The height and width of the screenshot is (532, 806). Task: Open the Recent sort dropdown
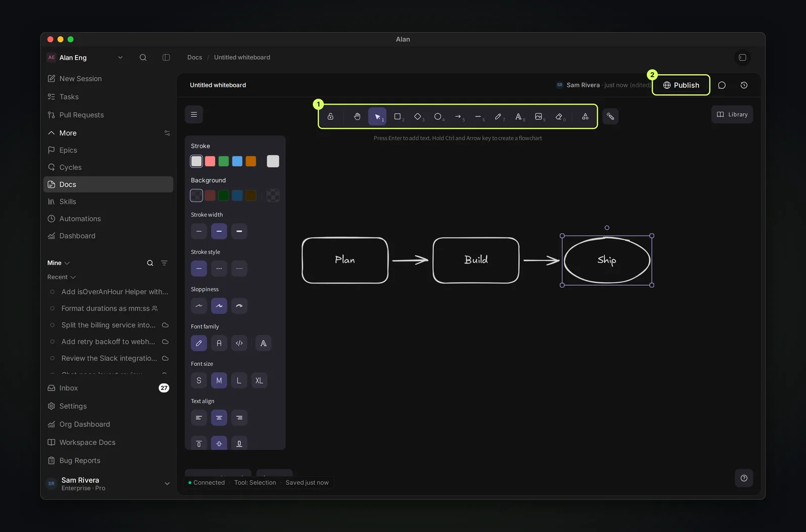click(x=61, y=277)
